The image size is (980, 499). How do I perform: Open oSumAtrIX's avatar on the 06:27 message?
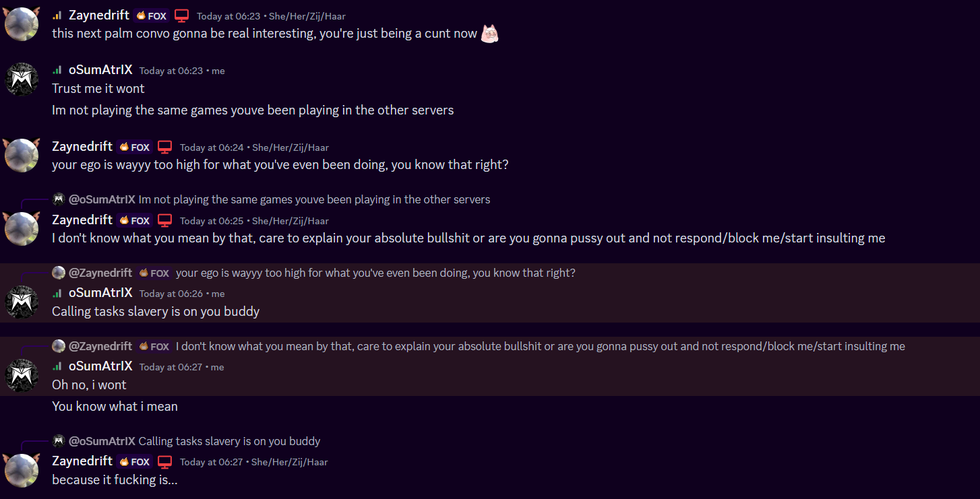[22, 376]
